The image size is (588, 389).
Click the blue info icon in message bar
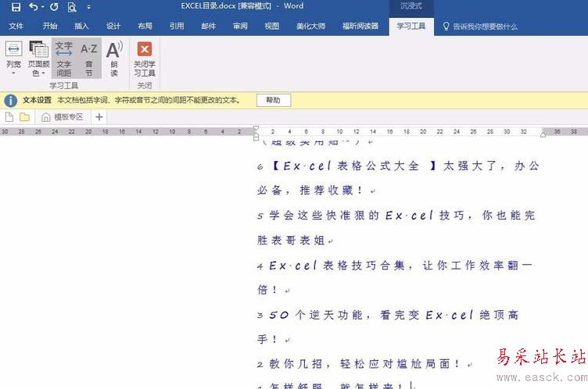pyautogui.click(x=10, y=100)
